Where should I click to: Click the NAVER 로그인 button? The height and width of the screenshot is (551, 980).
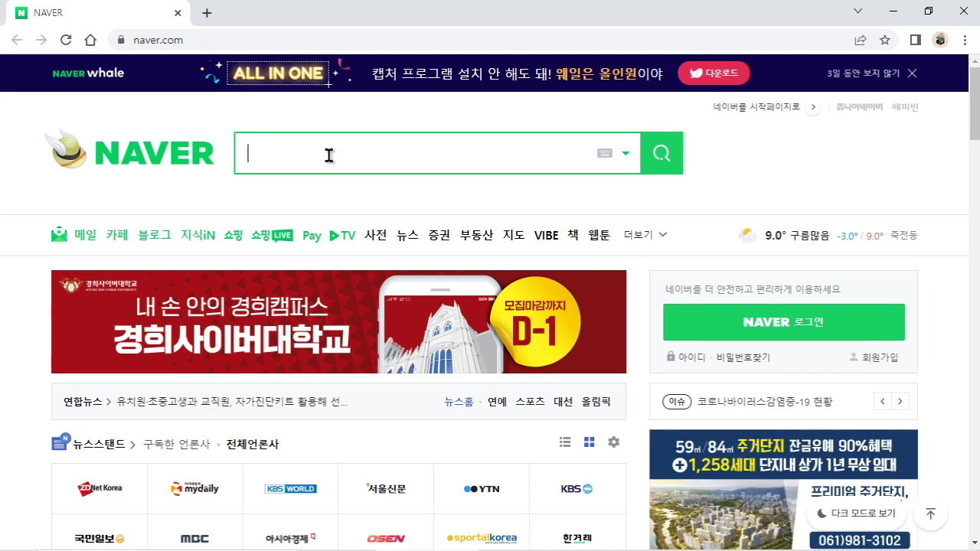(x=783, y=321)
